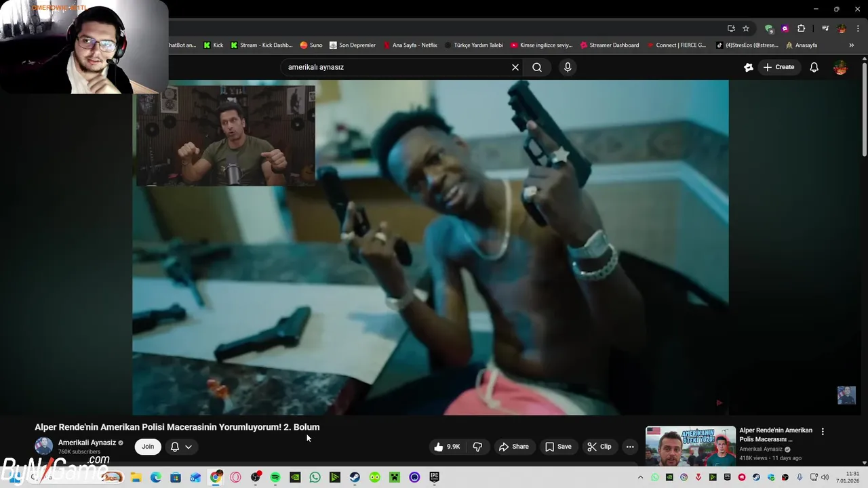868x488 pixels.
Task: Open options menu for recommended video
Action: point(823,432)
